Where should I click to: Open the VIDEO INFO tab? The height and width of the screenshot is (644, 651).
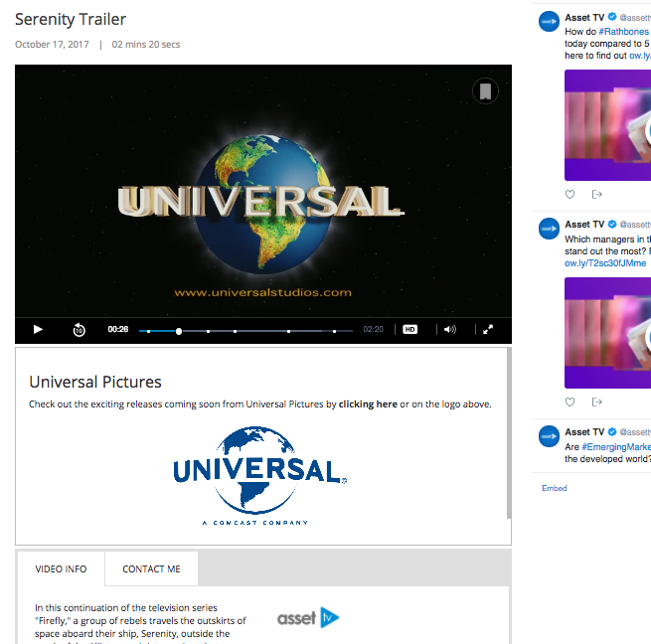tap(61, 568)
